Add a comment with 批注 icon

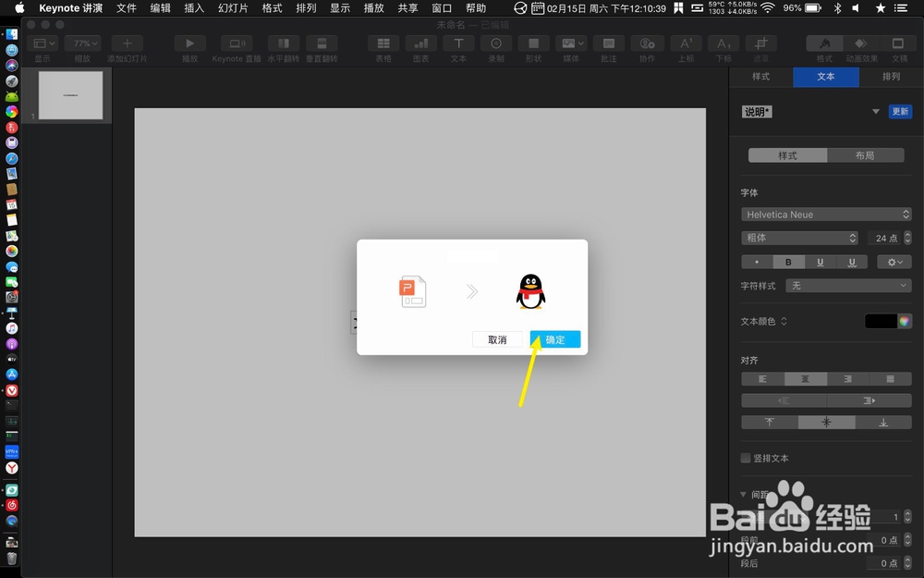(609, 43)
